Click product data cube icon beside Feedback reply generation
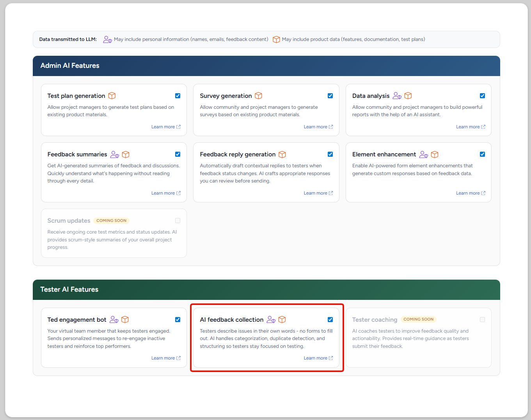 click(282, 154)
